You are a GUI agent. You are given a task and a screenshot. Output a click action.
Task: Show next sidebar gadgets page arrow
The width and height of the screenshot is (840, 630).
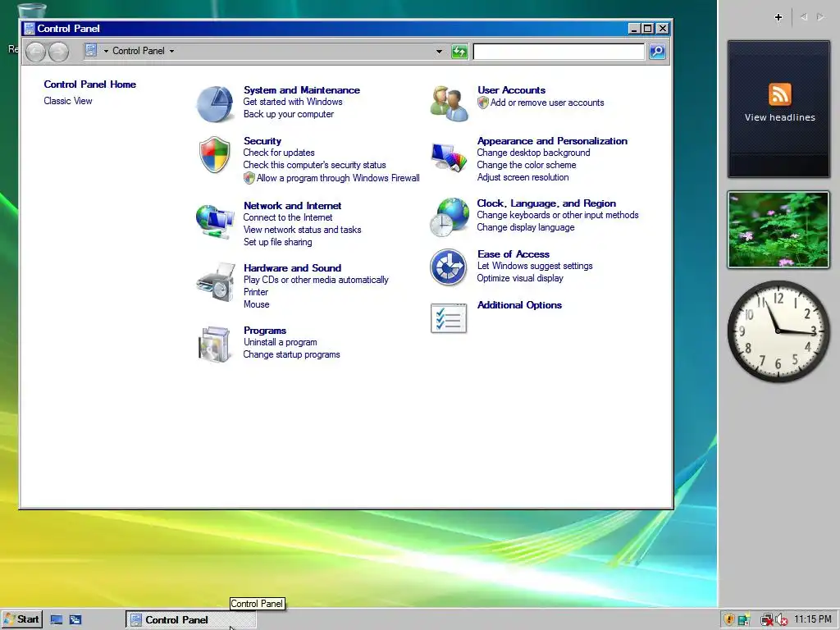pyautogui.click(x=820, y=17)
